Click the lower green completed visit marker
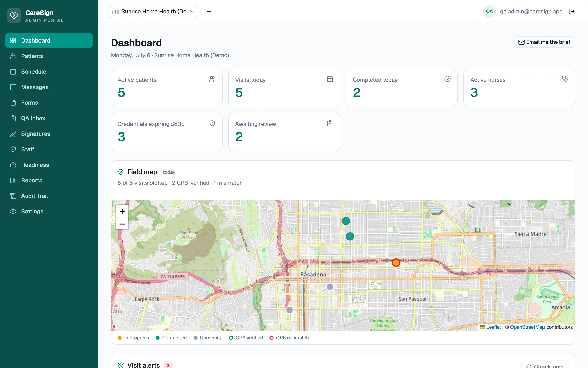 point(350,236)
